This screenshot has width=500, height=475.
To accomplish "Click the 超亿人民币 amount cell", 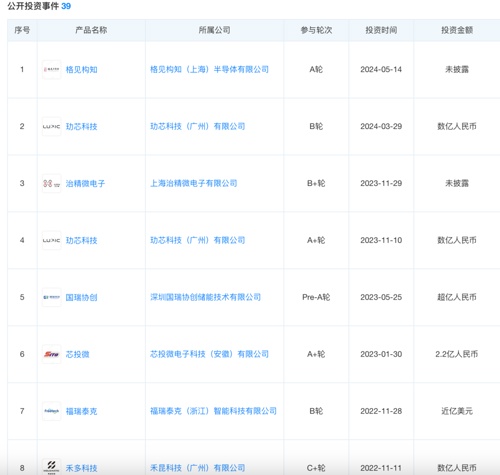I will click(457, 297).
